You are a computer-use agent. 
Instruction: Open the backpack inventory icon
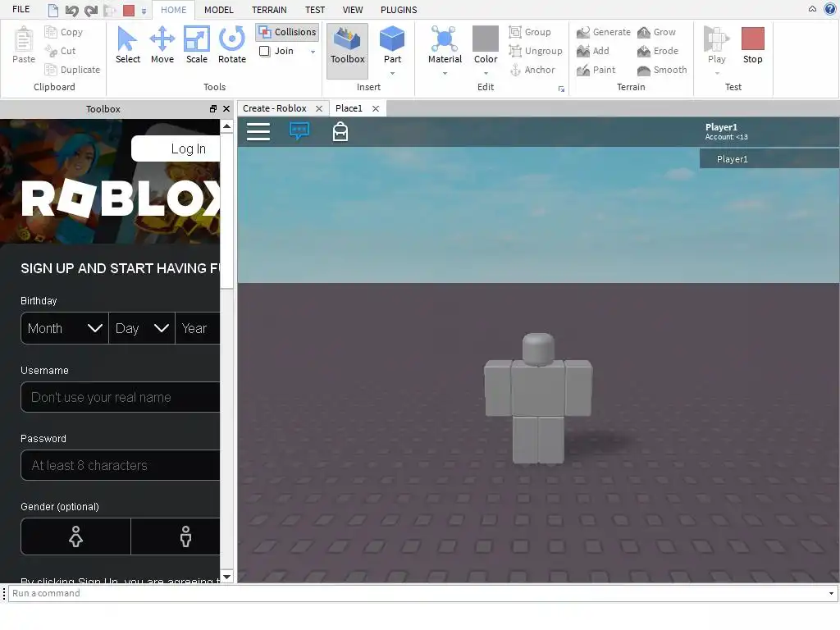click(340, 131)
